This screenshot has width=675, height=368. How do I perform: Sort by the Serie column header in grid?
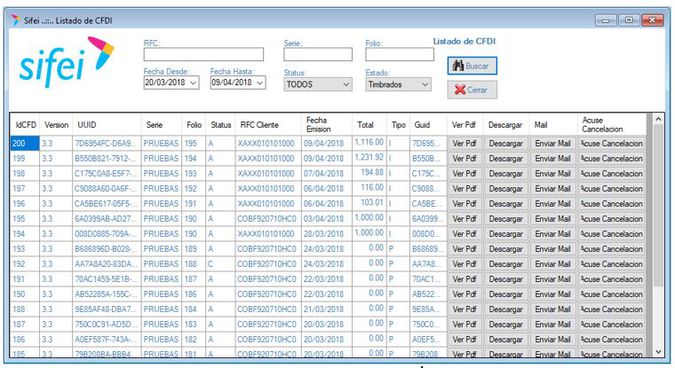pos(161,125)
